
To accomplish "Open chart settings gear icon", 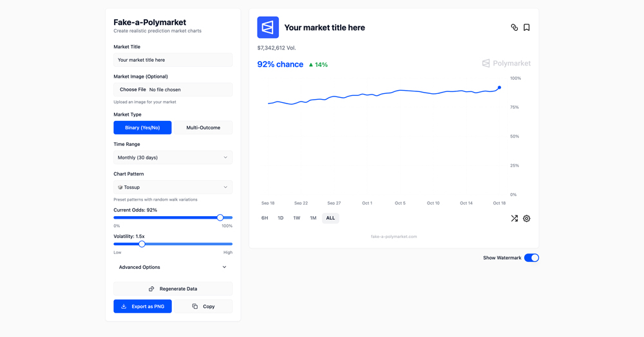I will pos(526,219).
